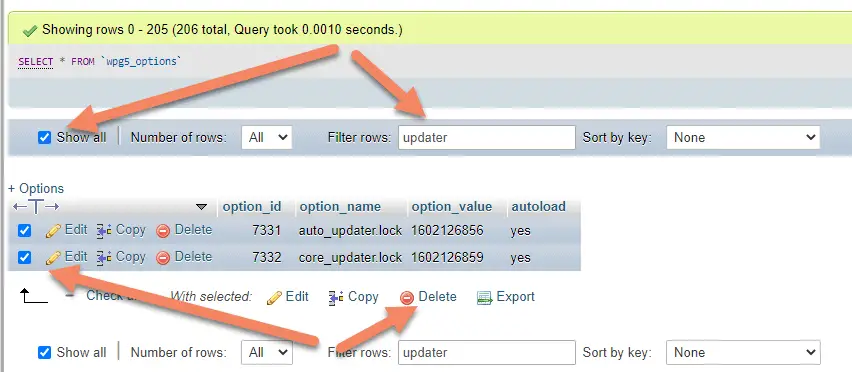Click option_name cell core_updater.lock
Viewport: 852px width, 372px height.
tap(350, 257)
